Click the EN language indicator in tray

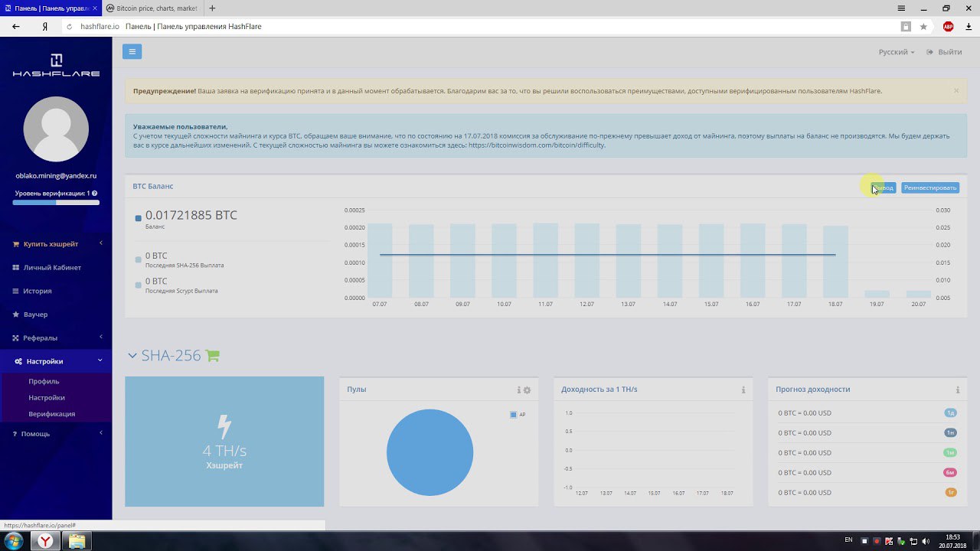tap(848, 540)
